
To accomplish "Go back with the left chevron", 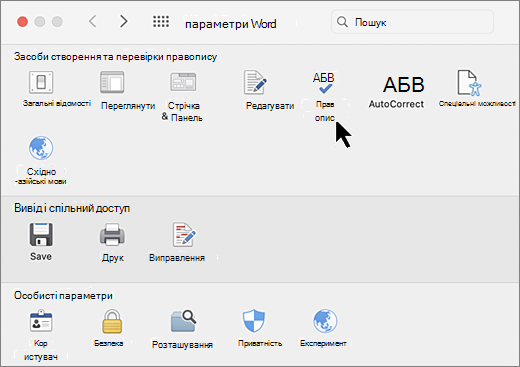I will pyautogui.click(x=93, y=22).
